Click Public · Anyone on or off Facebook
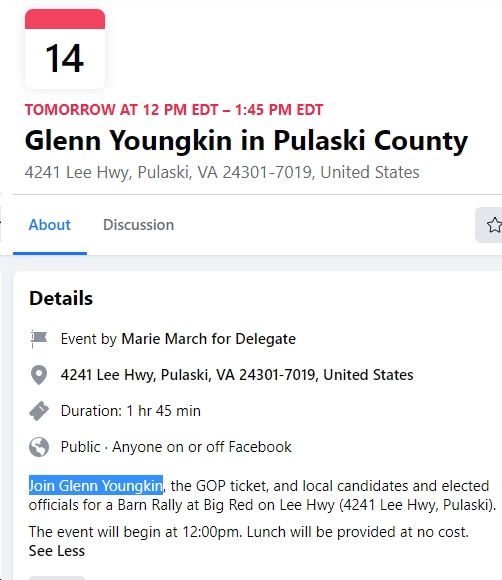 click(176, 447)
